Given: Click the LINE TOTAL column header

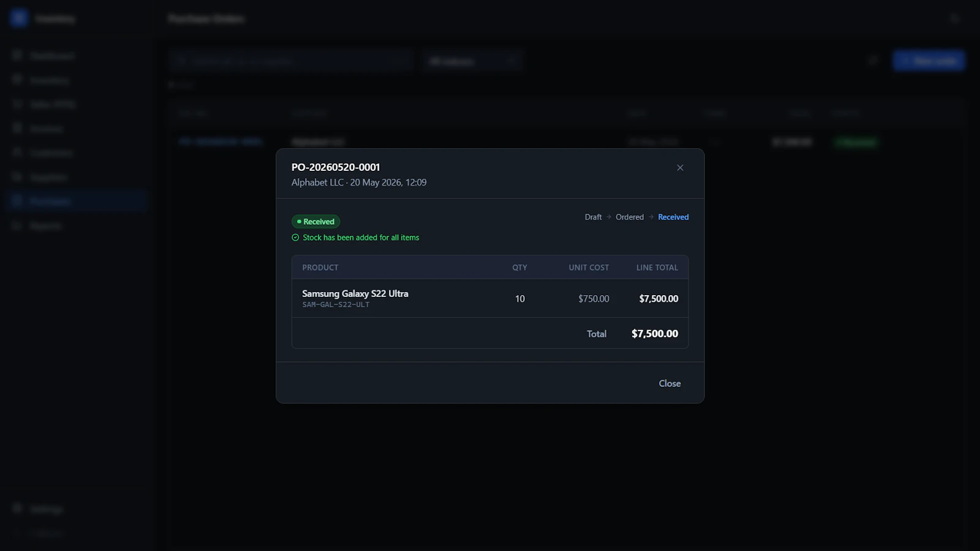Looking at the screenshot, I should coord(657,268).
